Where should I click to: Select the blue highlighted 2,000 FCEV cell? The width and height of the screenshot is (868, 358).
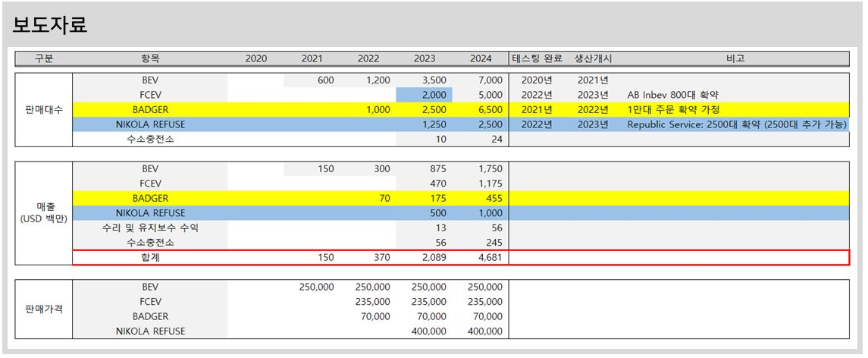[x=424, y=95]
